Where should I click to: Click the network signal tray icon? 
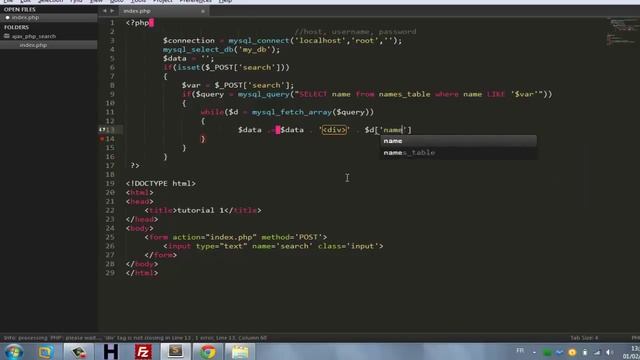coord(597,352)
